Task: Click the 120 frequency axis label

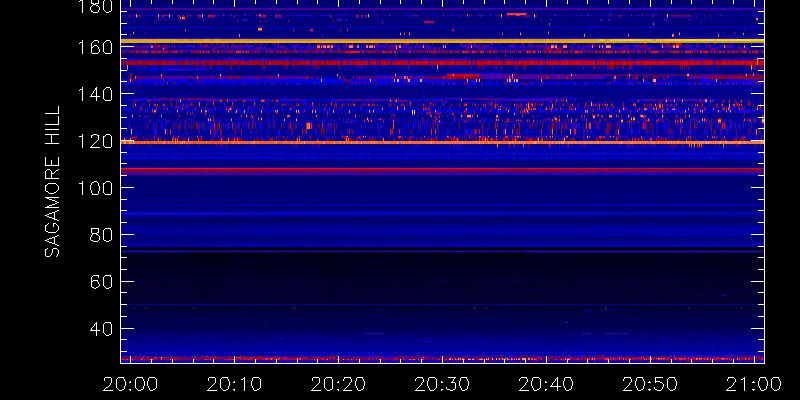Action: tap(94, 141)
